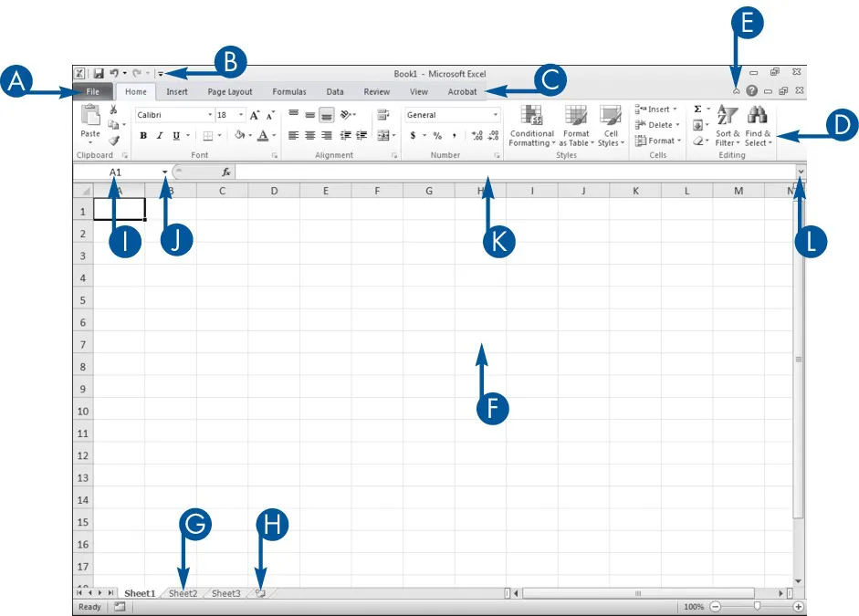Expand the General number format dropdown
Viewport: 859px width, 616px height.
(x=496, y=116)
